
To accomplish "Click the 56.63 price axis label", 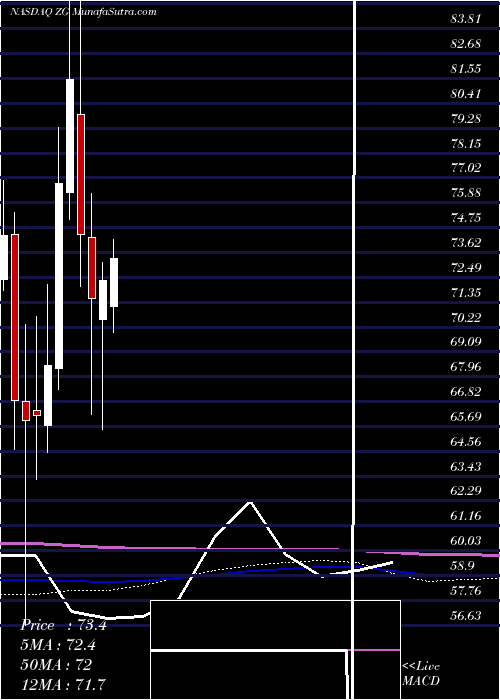I will (x=466, y=616).
